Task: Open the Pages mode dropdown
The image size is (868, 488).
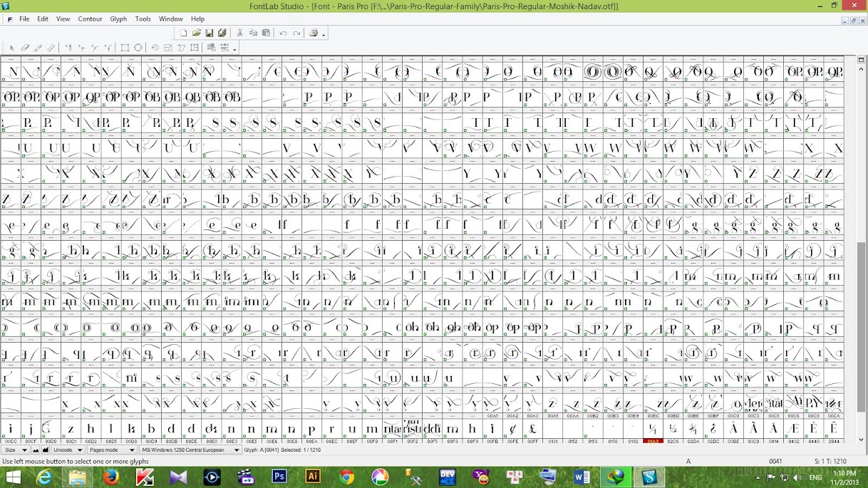Action: [111, 450]
